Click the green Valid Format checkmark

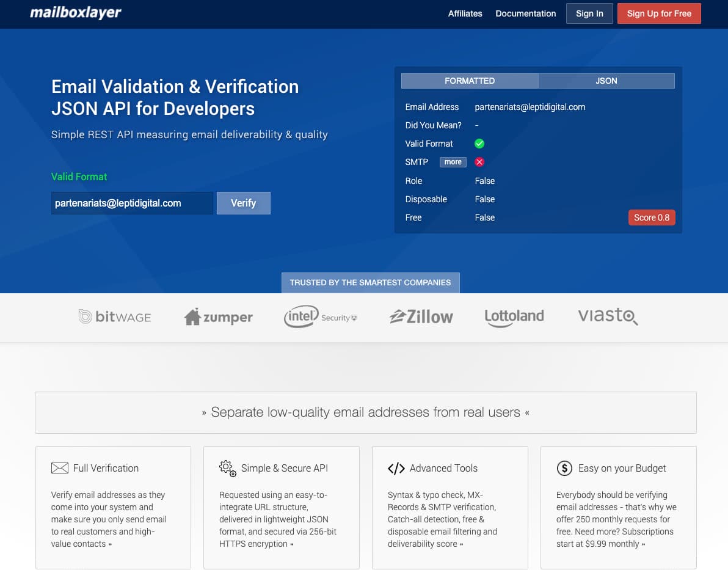(x=479, y=144)
